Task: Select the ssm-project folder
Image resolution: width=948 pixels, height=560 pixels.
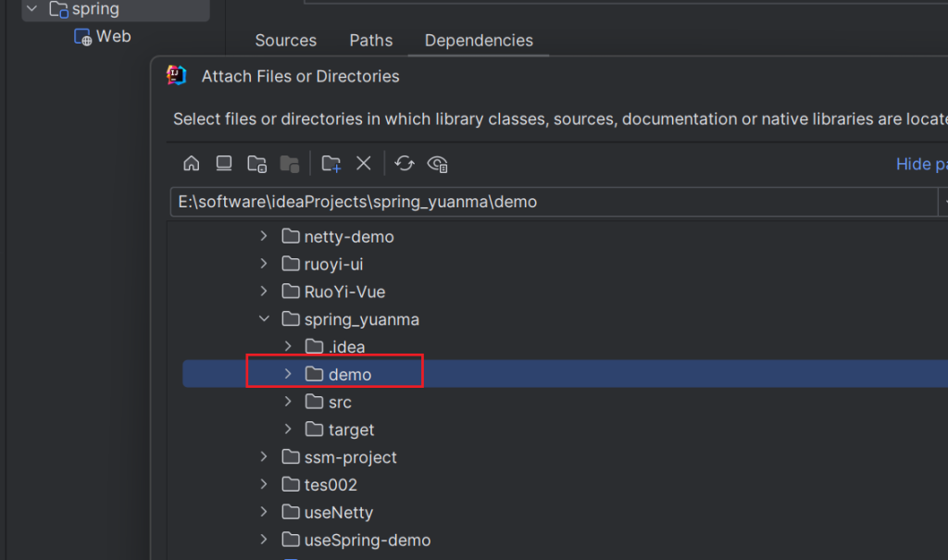Action: [x=350, y=457]
